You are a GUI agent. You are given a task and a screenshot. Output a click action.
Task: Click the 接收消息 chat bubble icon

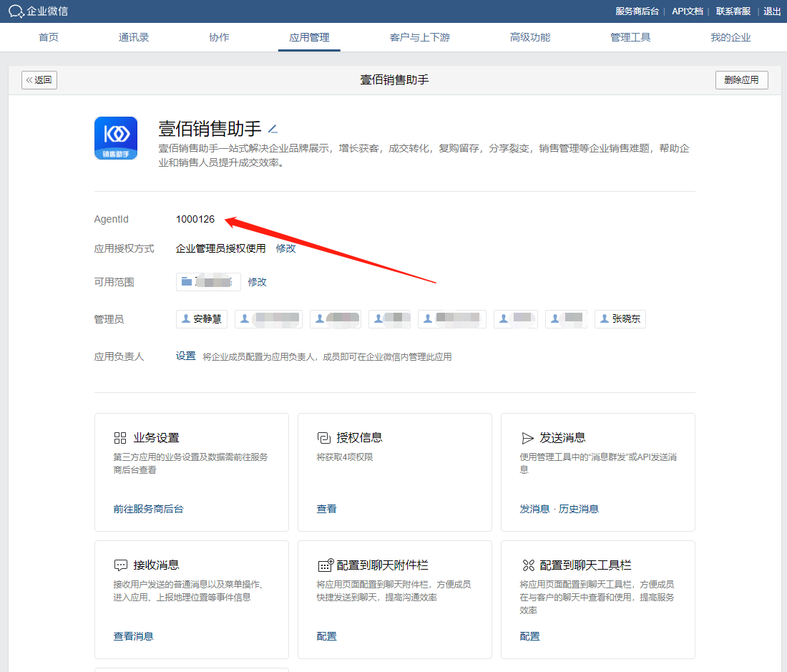coord(120,565)
